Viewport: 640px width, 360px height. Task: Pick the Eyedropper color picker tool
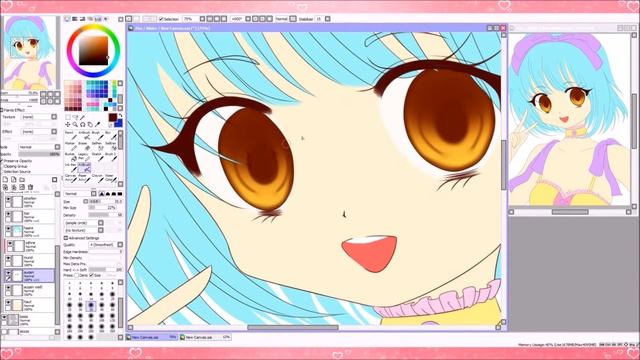(97, 124)
